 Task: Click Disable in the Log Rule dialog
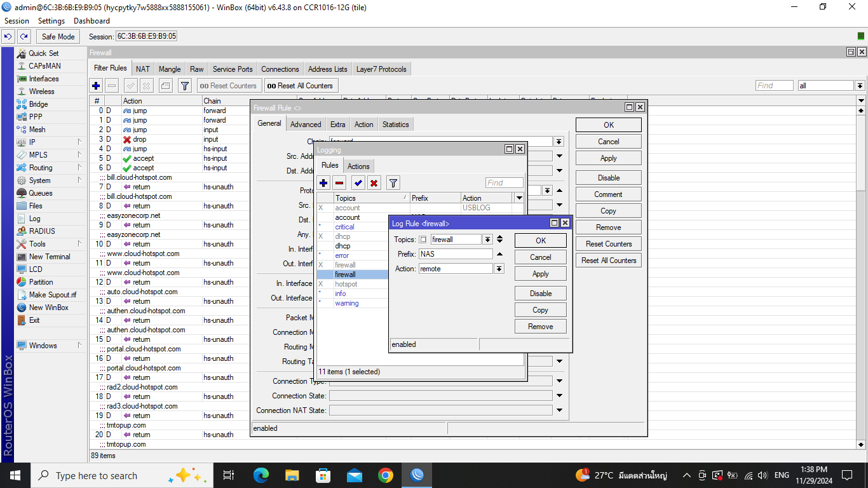point(541,294)
